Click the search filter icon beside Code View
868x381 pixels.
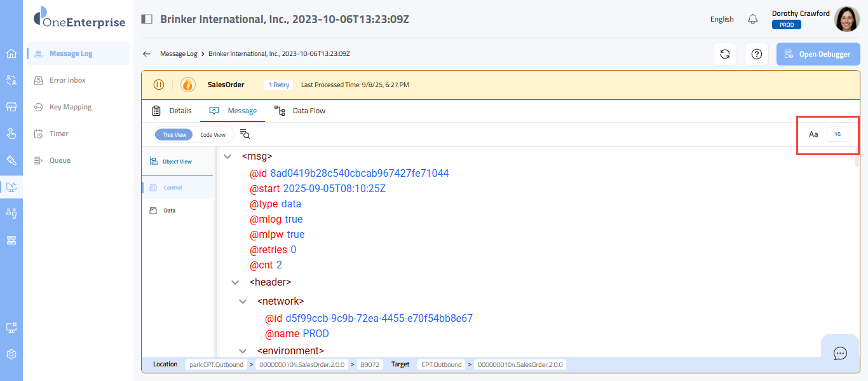pos(245,134)
